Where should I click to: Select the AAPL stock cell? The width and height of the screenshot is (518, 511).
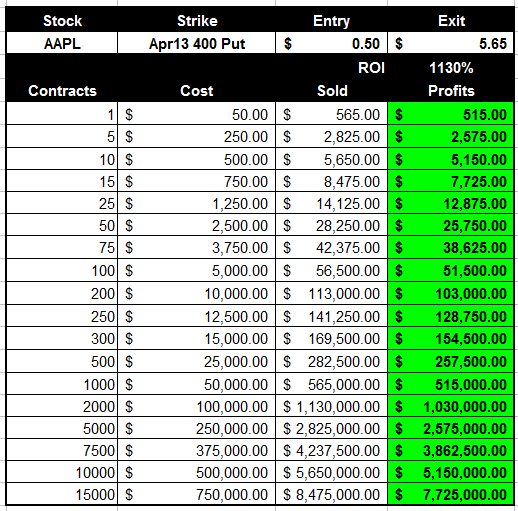click(x=62, y=43)
